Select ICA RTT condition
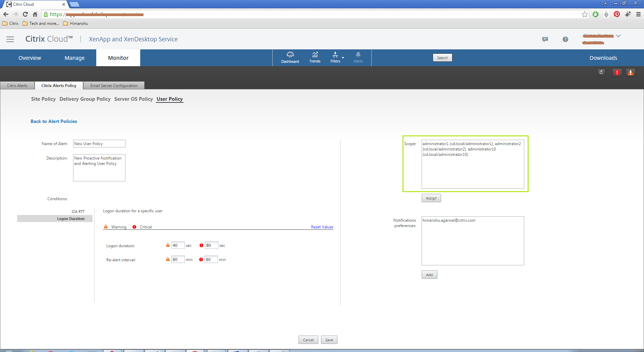The image size is (644, 352). pos(78,212)
